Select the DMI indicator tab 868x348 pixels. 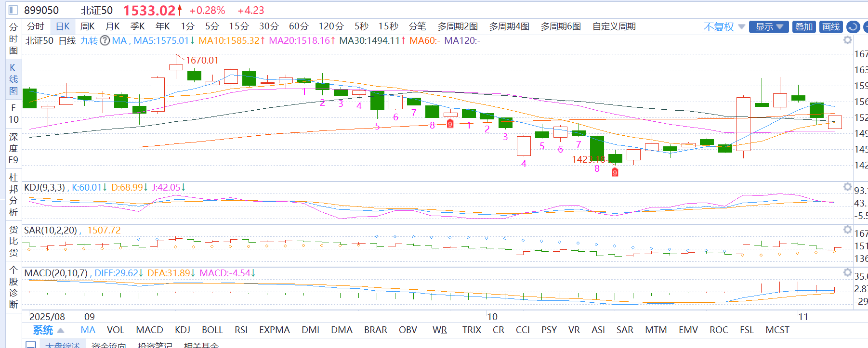click(311, 330)
